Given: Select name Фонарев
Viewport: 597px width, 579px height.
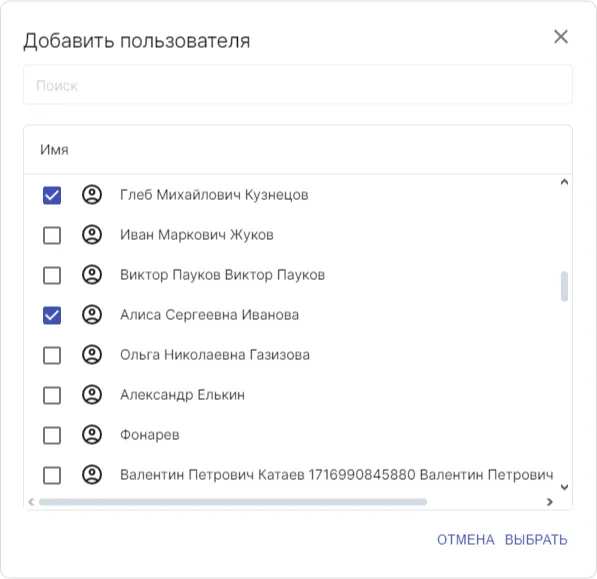Looking at the screenshot, I should (150, 435).
